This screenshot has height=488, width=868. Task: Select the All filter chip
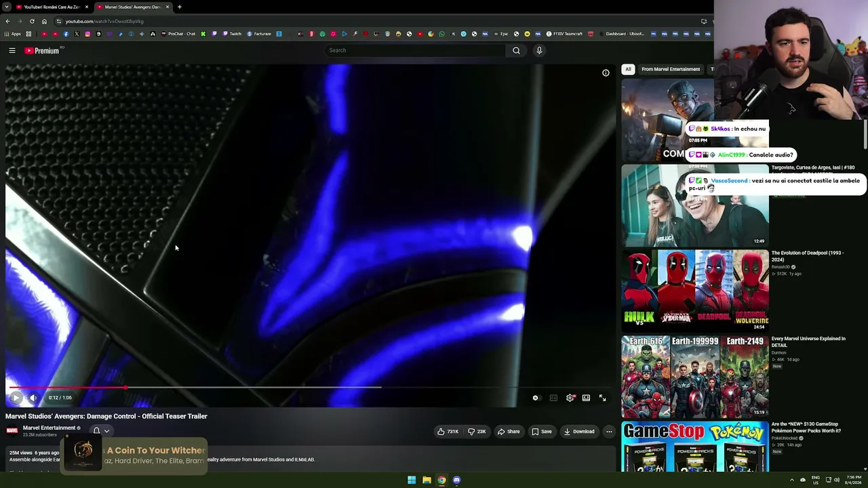tap(628, 69)
